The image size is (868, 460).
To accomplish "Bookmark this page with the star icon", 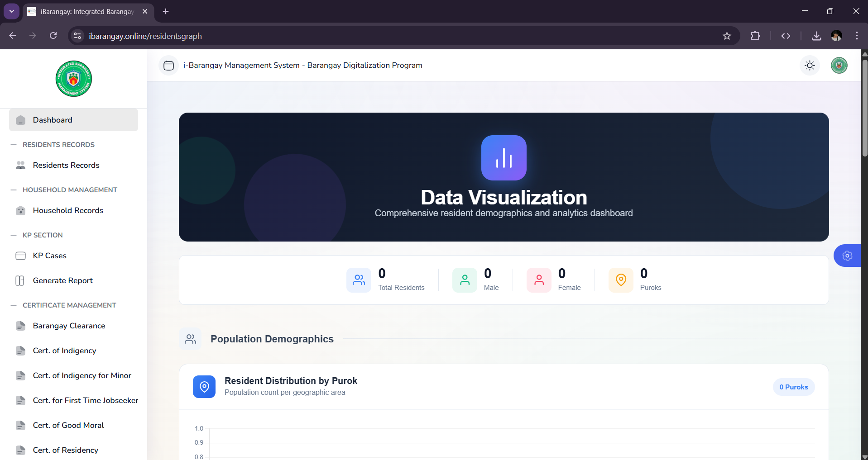I will click(x=727, y=36).
